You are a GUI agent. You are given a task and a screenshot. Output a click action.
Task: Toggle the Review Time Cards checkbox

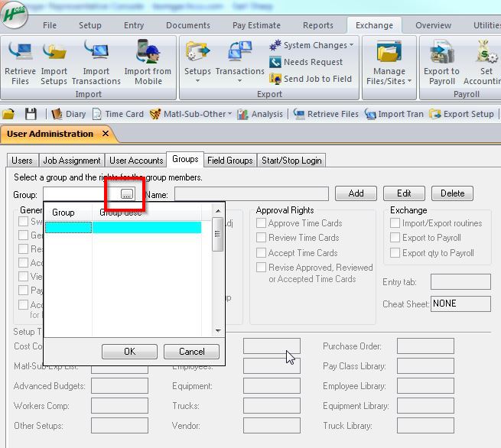coord(261,237)
